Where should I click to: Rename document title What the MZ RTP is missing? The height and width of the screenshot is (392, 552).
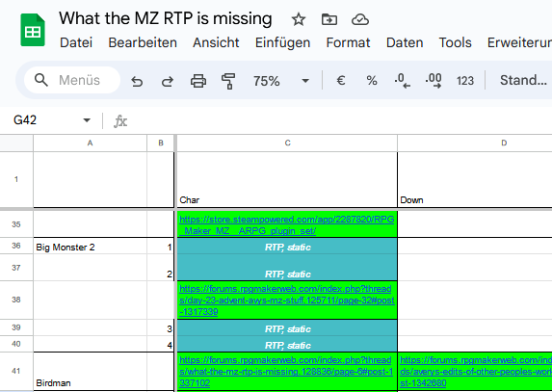pos(166,18)
